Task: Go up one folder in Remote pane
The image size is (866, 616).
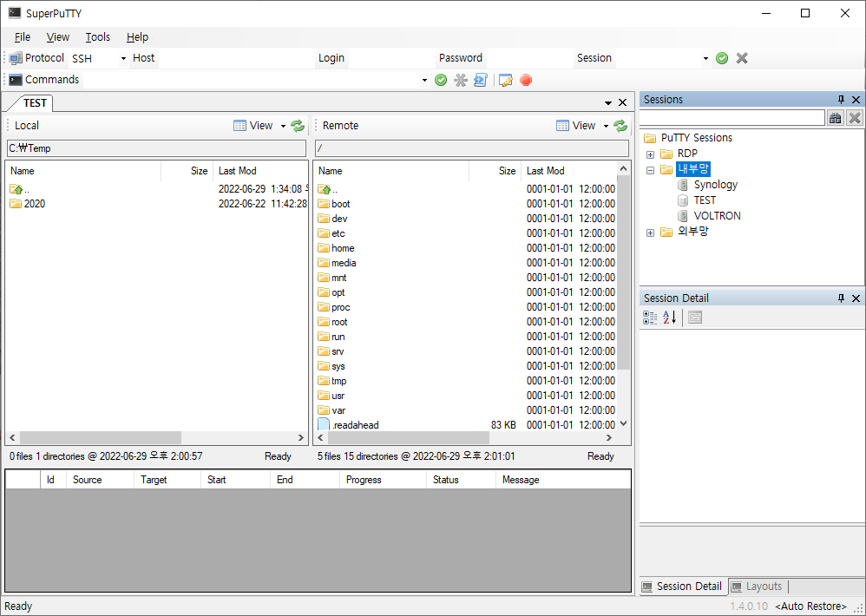Action: [327, 189]
